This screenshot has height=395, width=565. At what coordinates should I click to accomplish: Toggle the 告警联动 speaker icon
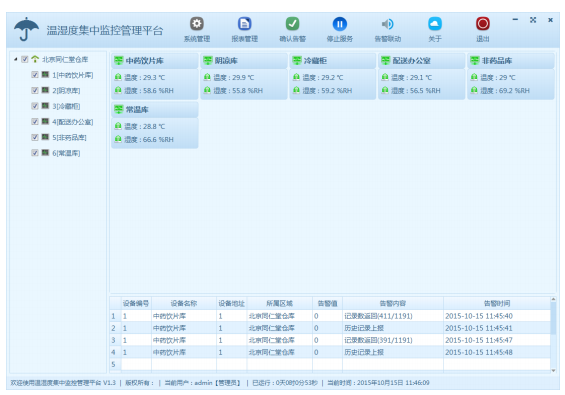(x=387, y=24)
